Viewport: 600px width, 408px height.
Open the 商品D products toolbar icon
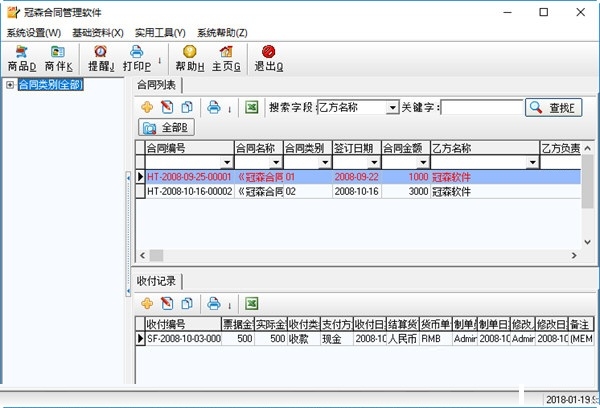pyautogui.click(x=22, y=59)
